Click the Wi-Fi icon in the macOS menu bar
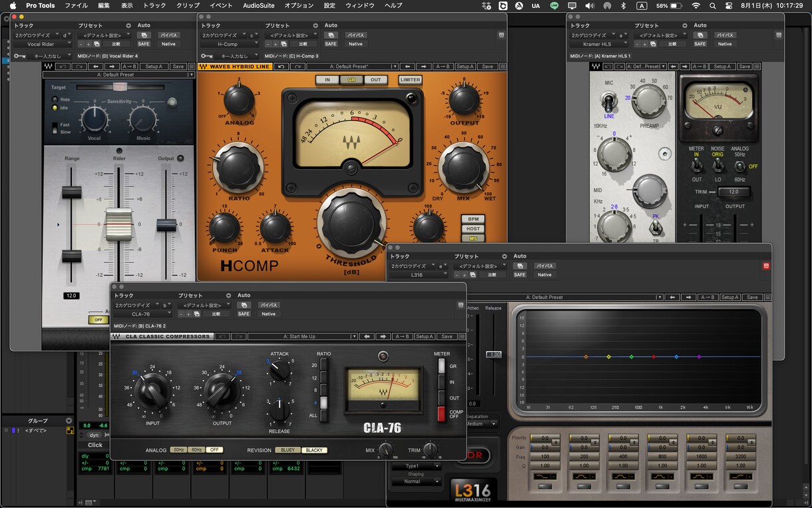812x508 pixels. (696, 5)
